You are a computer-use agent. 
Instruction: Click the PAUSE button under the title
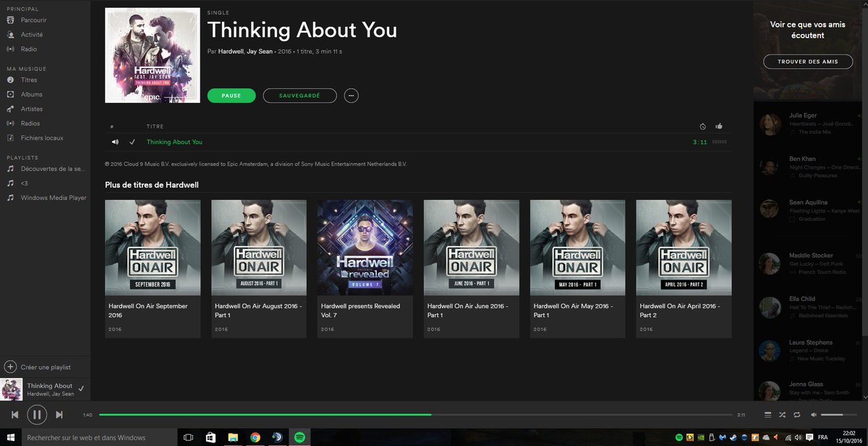pos(231,96)
